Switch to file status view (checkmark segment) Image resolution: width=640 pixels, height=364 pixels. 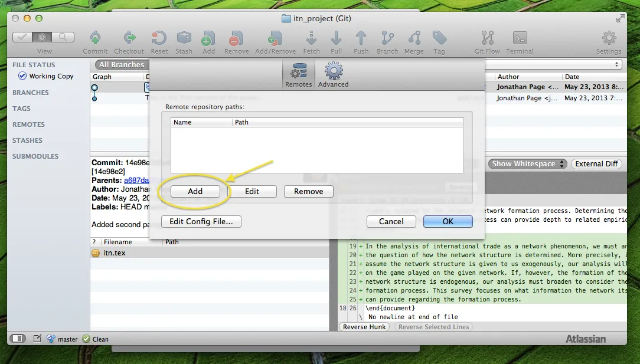point(22,37)
